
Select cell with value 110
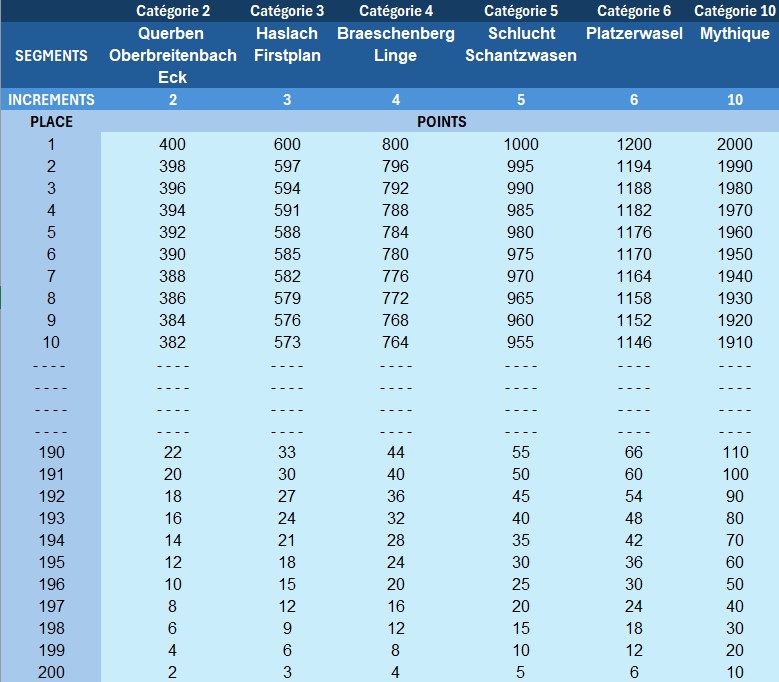coord(735,452)
